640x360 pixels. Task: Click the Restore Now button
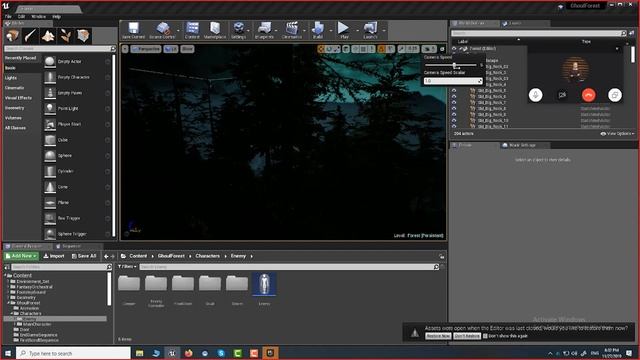[x=438, y=336]
